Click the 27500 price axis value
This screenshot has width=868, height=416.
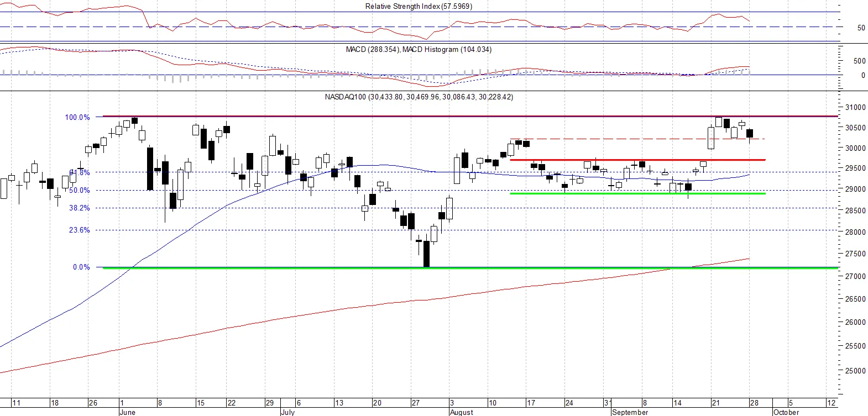(855, 254)
